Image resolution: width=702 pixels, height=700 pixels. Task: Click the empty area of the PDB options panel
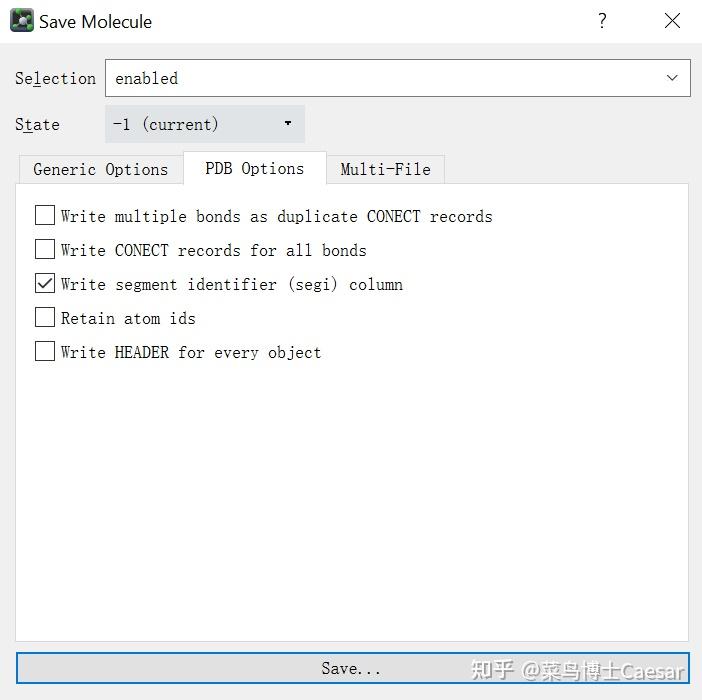pyautogui.click(x=350, y=500)
